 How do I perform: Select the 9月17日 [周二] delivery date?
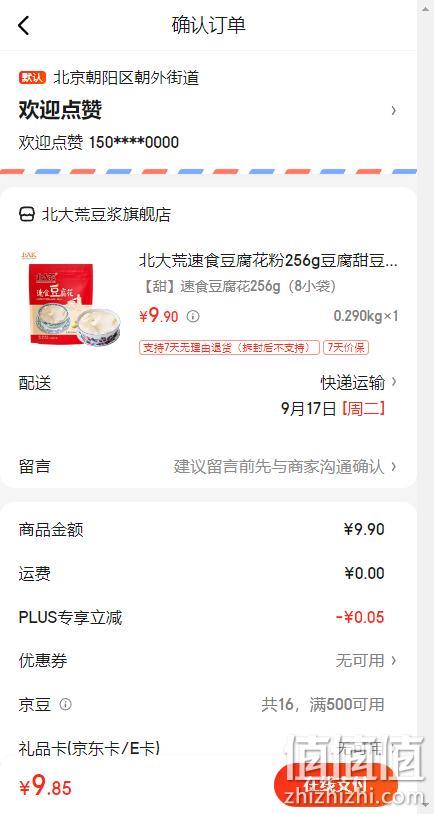tap(333, 409)
